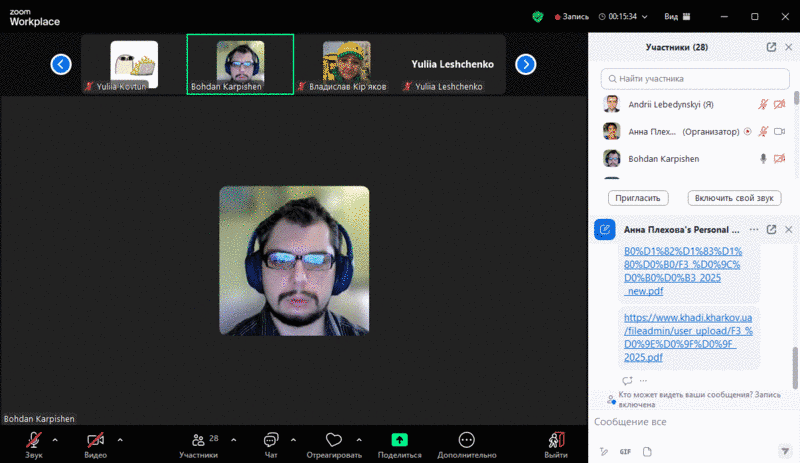Pop out the Participants (Участники) panel
The height and width of the screenshot is (463, 800).
point(771,47)
